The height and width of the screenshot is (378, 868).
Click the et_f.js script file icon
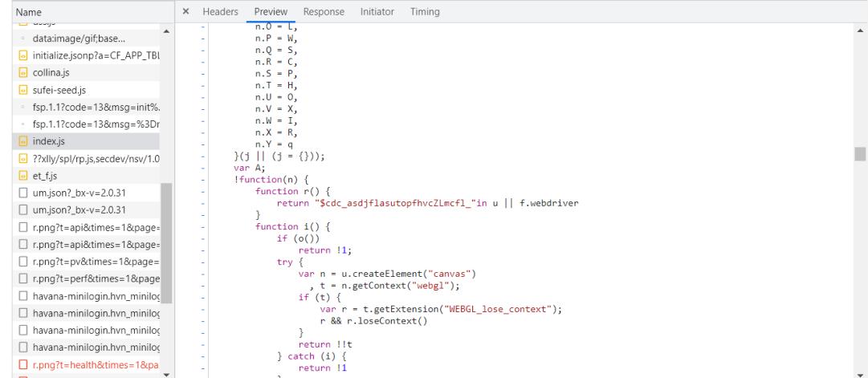[22, 176]
